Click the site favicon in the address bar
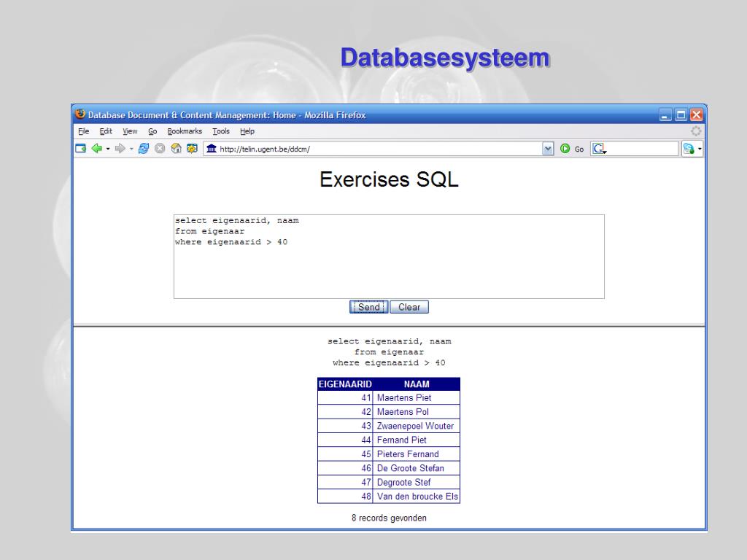747x560 pixels. [x=212, y=149]
